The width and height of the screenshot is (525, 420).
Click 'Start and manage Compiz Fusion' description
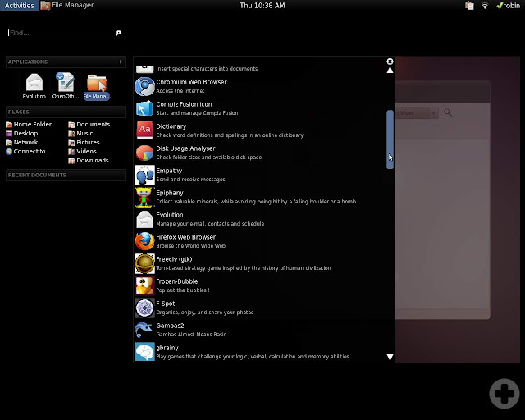[x=197, y=113]
